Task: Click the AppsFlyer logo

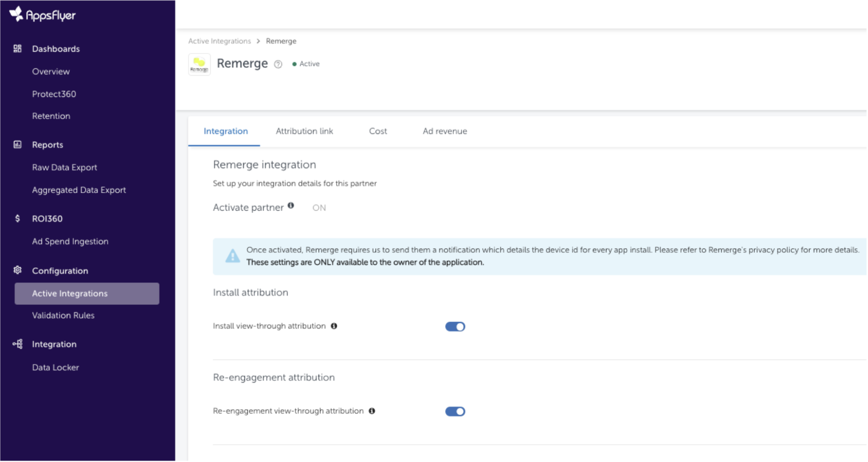Action: (42, 15)
